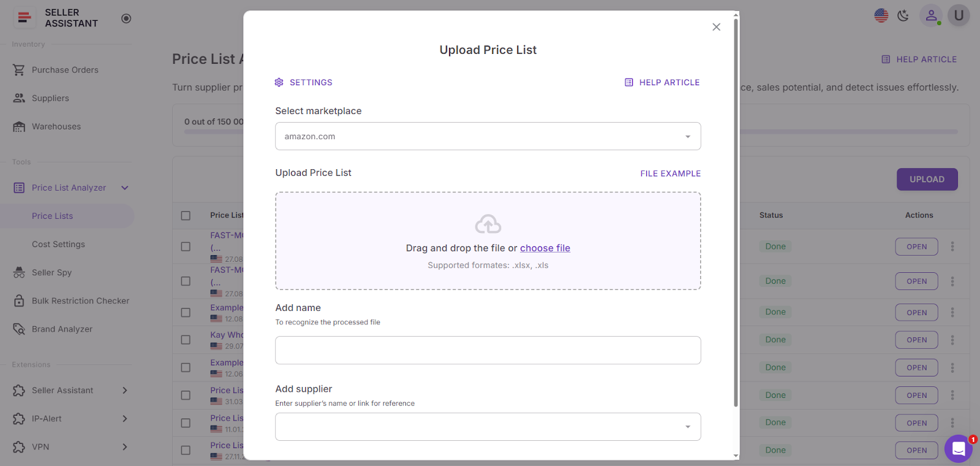Screen dimensions: 980x466
Task: Open the Select marketplace dropdown
Action: coord(487,136)
